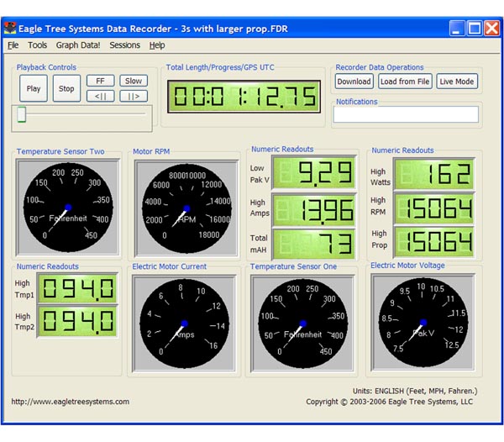Click the High Prop readout 15064
The height and width of the screenshot is (442, 504).
click(434, 242)
